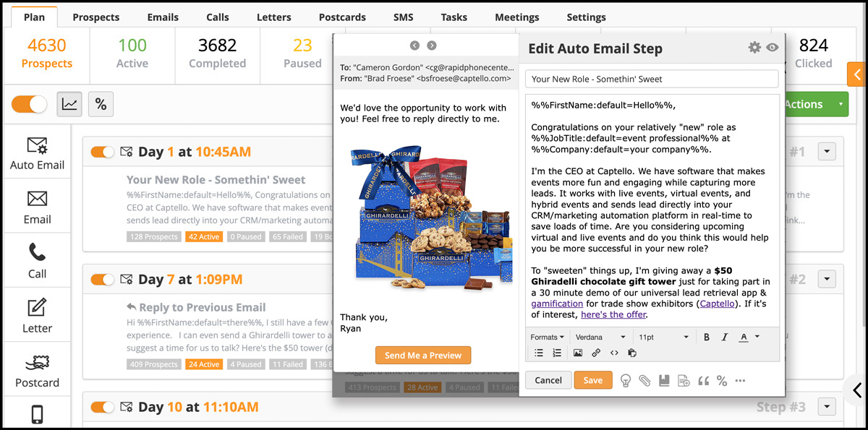The image size is (868, 430).
Task: Open the Auto Email sidebar option
Action: click(x=37, y=153)
